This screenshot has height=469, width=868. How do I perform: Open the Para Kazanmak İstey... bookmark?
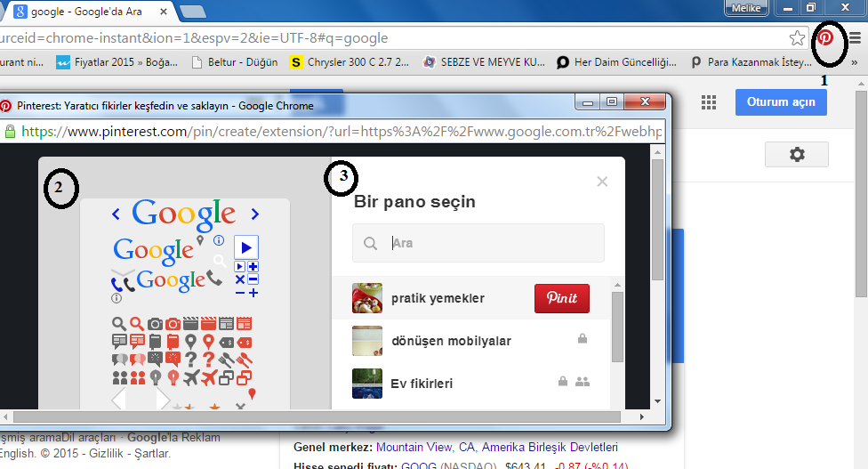(751, 62)
